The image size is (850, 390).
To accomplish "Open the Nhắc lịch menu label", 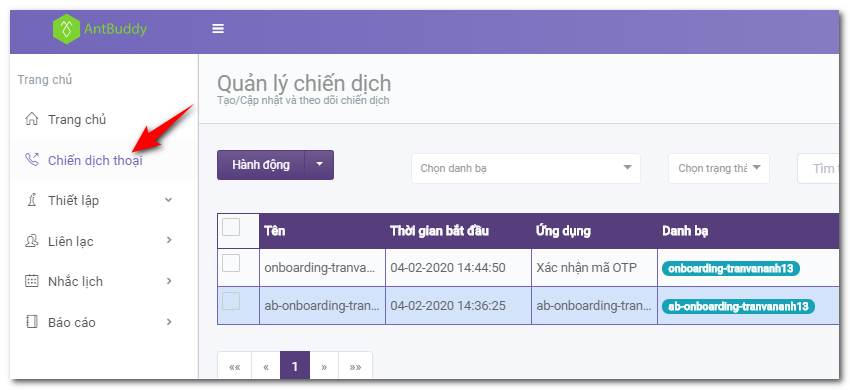I will [x=75, y=282].
